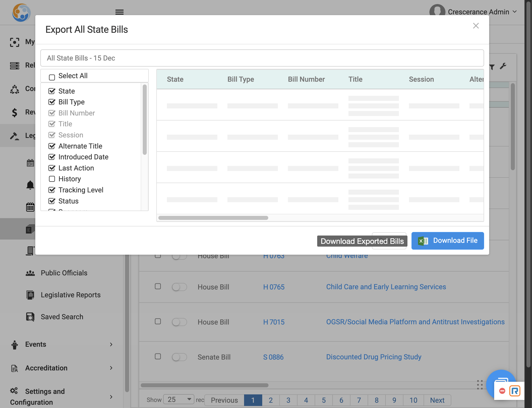Viewport: 532px width, 408px height.
Task: Click the export file name input field
Action: click(262, 58)
